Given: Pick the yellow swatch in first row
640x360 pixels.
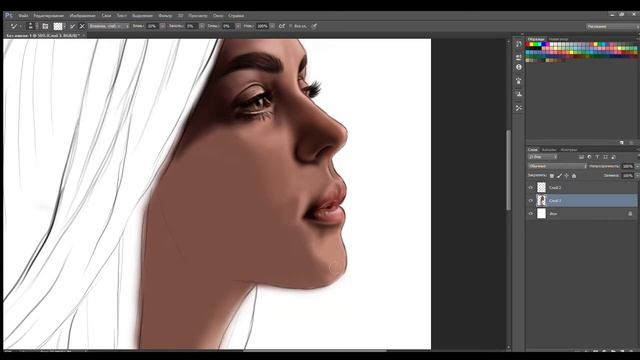Looking at the screenshot, I should point(532,44).
